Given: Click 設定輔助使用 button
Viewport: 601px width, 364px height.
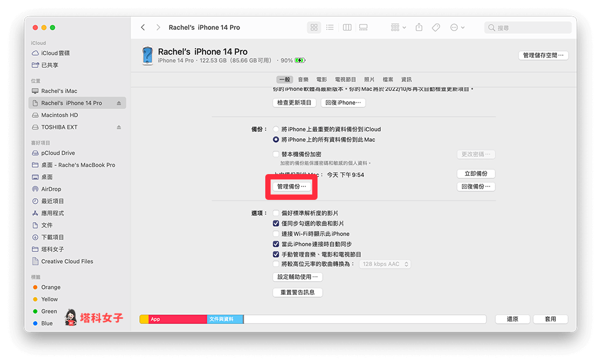Looking at the screenshot, I should 298,277.
